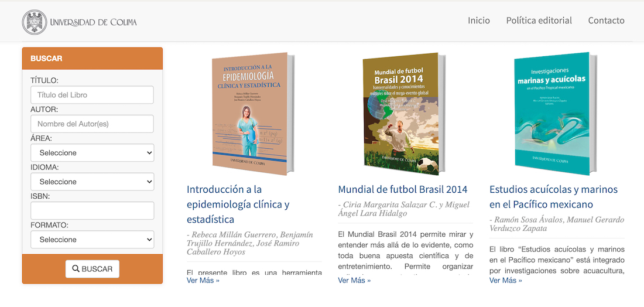Viewport: 644px width, 307px height.
Task: Click the authors line 'Rebeca Millán Guerrero'
Action: click(x=250, y=243)
